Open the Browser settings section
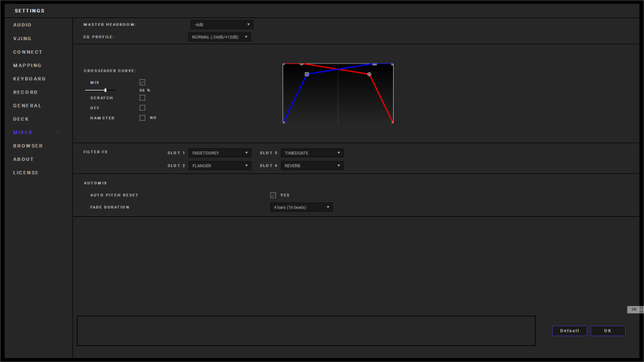Viewport: 644px width, 362px height. (x=28, y=146)
